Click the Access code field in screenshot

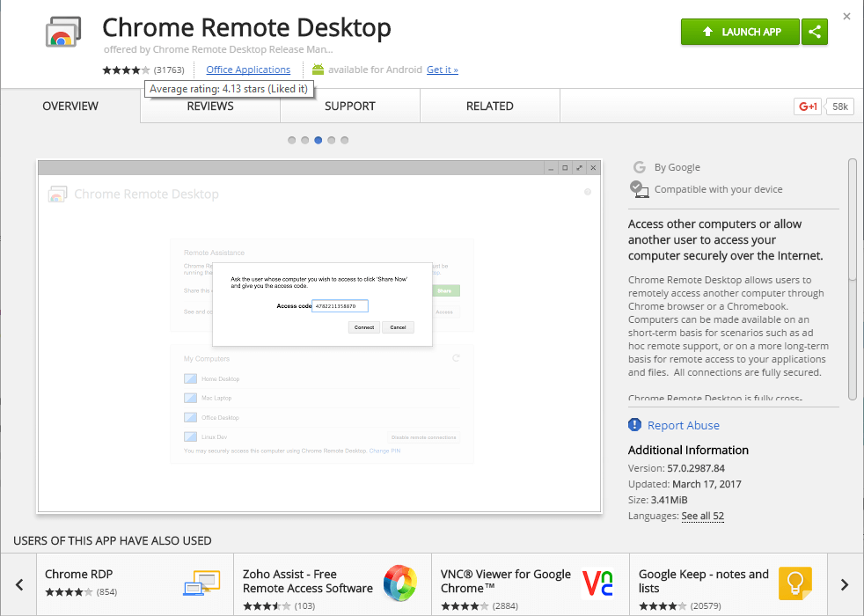(340, 305)
